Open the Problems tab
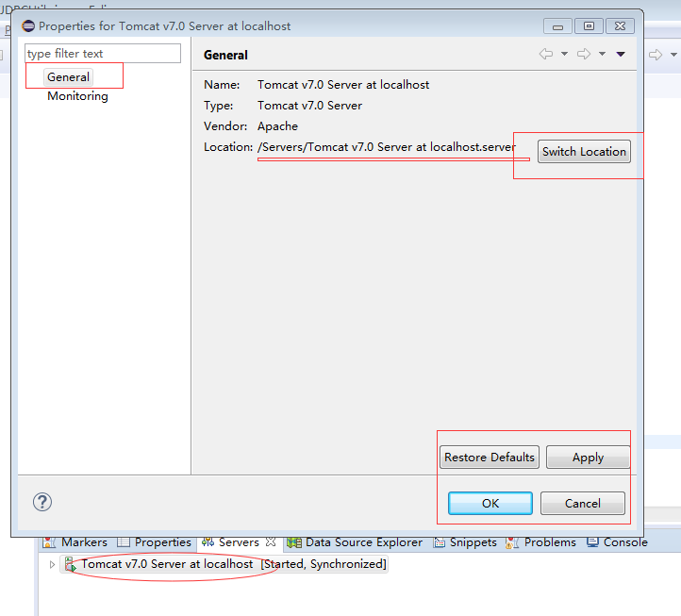The width and height of the screenshot is (681, 616). tap(540, 542)
